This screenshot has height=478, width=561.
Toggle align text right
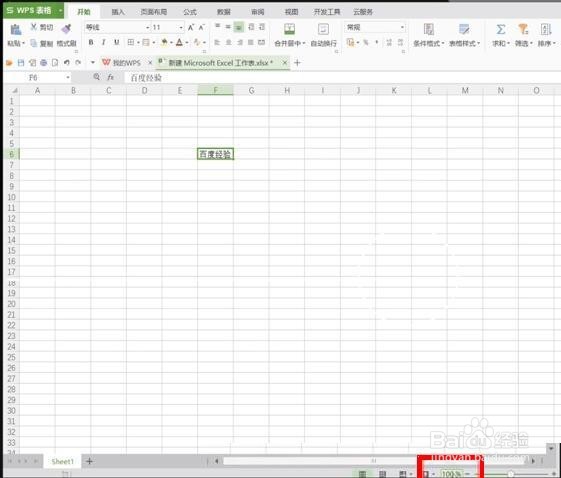tap(240, 42)
